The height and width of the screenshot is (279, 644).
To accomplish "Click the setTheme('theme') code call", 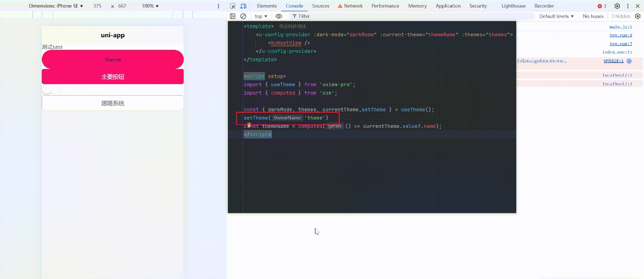I will (x=286, y=118).
